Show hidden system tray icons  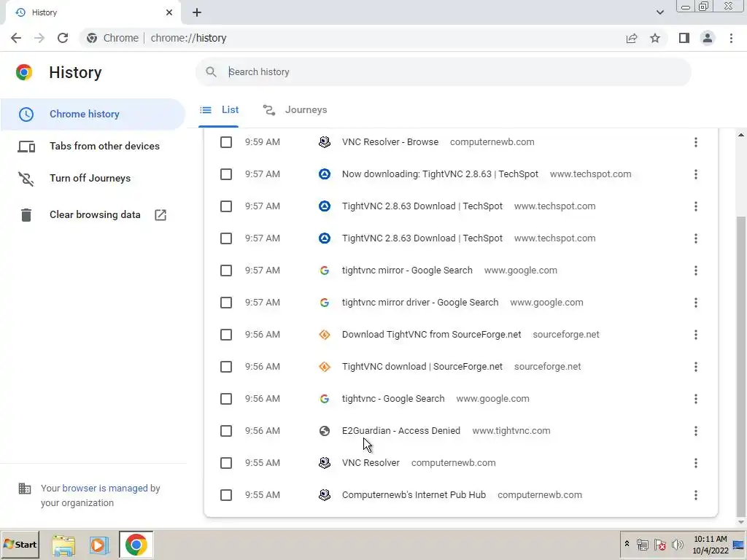pyautogui.click(x=627, y=544)
